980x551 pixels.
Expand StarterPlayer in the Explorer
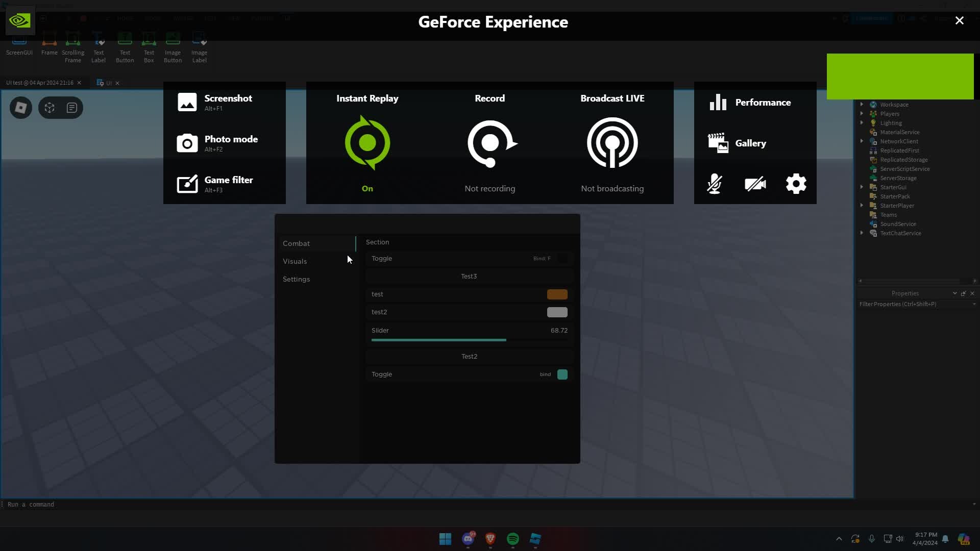point(862,205)
